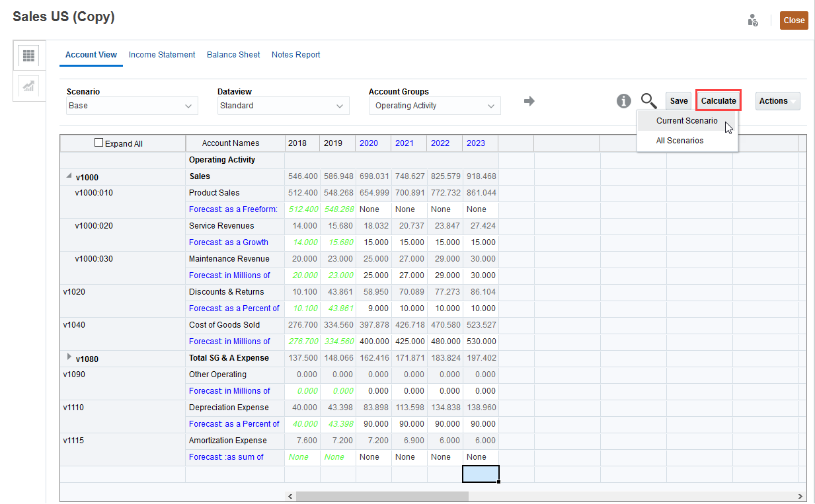Expand the v1080 Total SG & A Expense row
Screen dimensions: 815x504
(69, 357)
